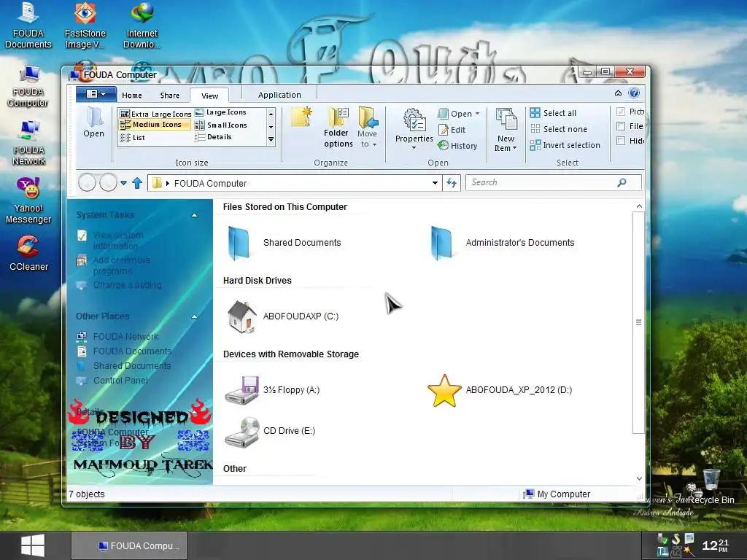Open the Internet Download desktop icon

142,26
